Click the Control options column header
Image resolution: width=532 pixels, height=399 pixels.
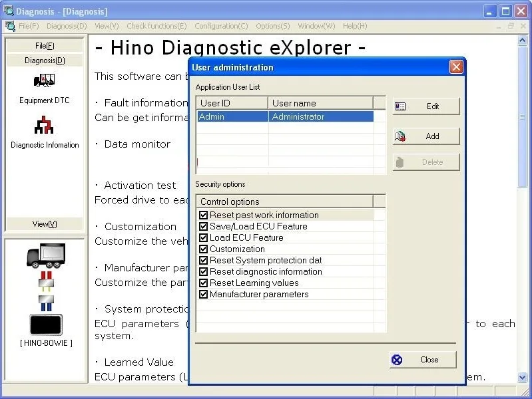285,201
